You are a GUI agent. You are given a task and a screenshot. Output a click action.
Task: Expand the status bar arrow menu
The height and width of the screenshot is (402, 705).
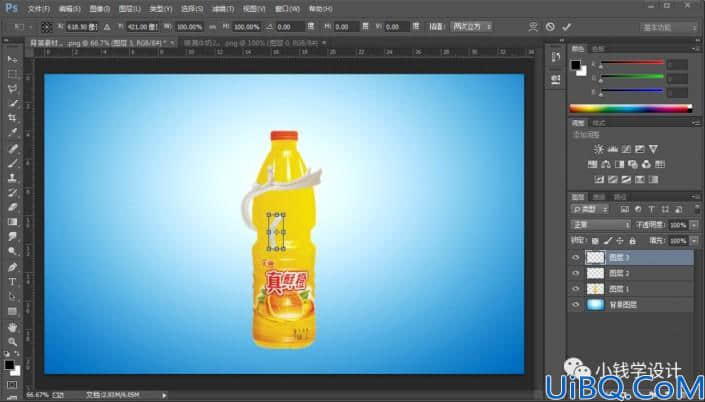164,395
